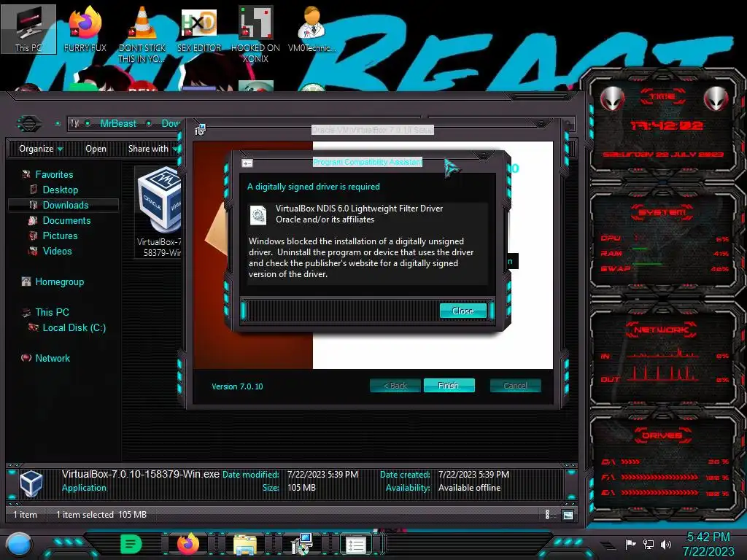Image resolution: width=747 pixels, height=560 pixels.
Task: Switch to details view in status bar
Action: coord(547,514)
